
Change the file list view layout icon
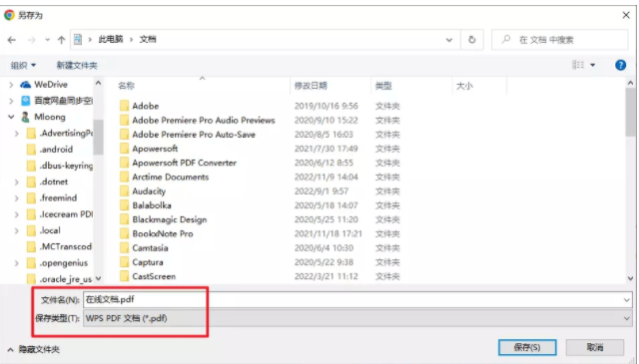point(578,65)
